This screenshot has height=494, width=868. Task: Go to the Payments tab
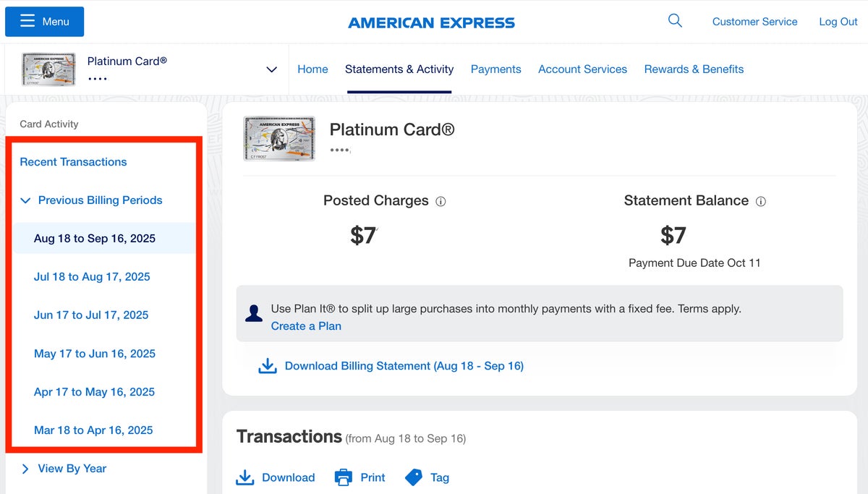coord(495,69)
